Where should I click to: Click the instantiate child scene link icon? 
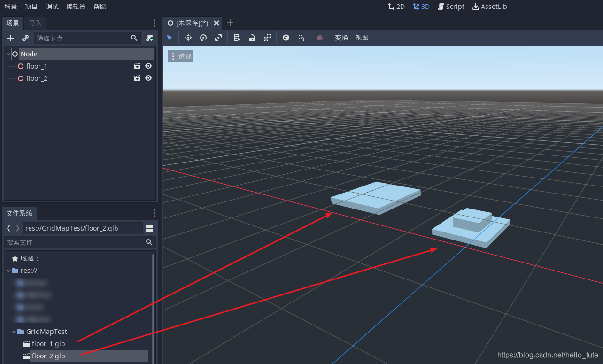point(25,38)
